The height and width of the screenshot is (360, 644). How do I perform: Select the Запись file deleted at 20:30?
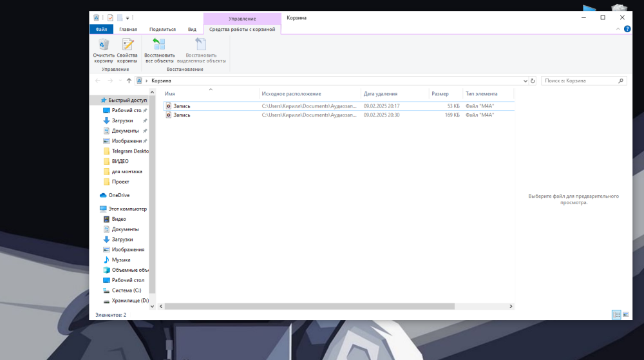click(x=339, y=115)
